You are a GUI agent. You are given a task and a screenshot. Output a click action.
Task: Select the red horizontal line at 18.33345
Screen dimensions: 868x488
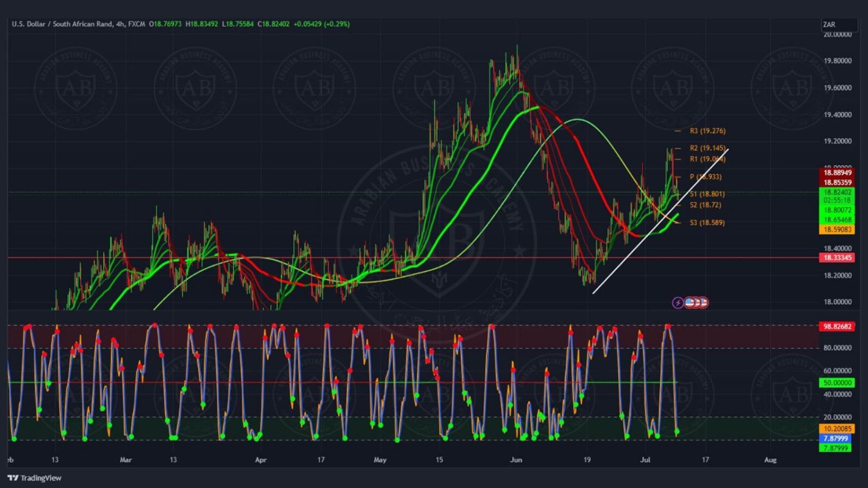coord(405,258)
